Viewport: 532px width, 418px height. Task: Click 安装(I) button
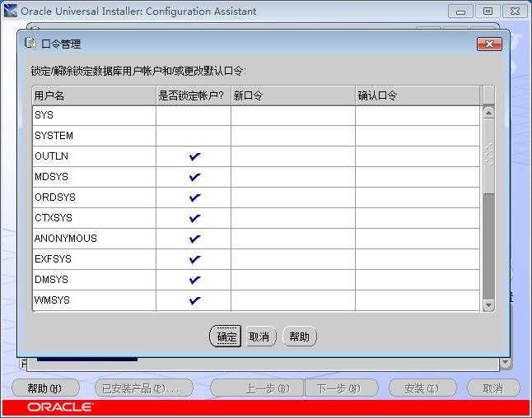422,388
